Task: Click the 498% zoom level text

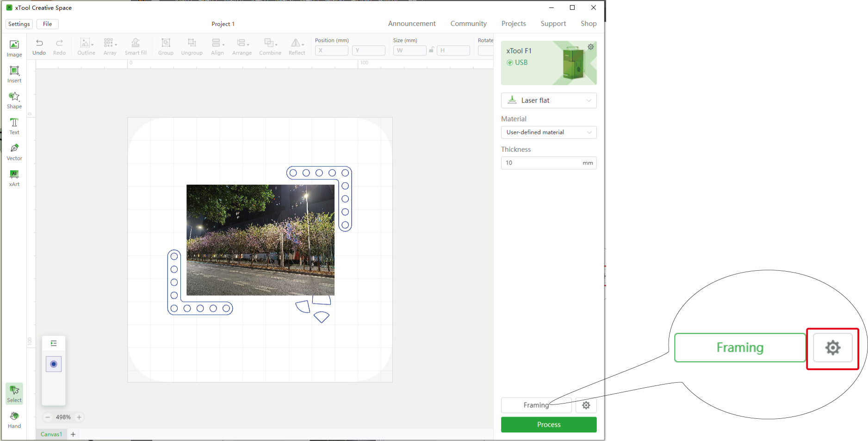Action: click(63, 417)
